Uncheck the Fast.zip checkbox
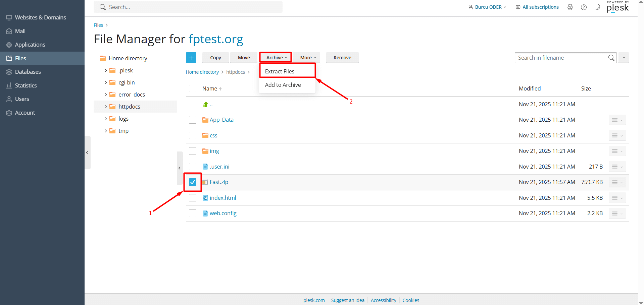This screenshot has height=305, width=644. tap(192, 182)
